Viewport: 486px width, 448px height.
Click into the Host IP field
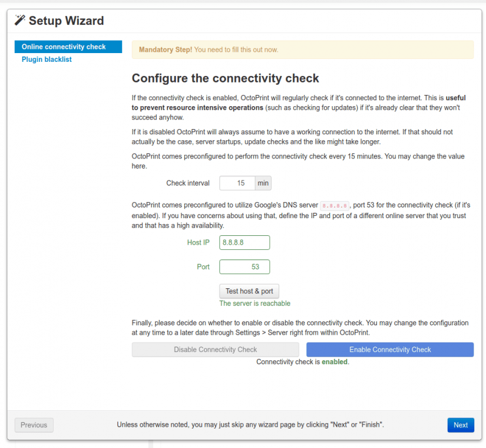click(244, 242)
